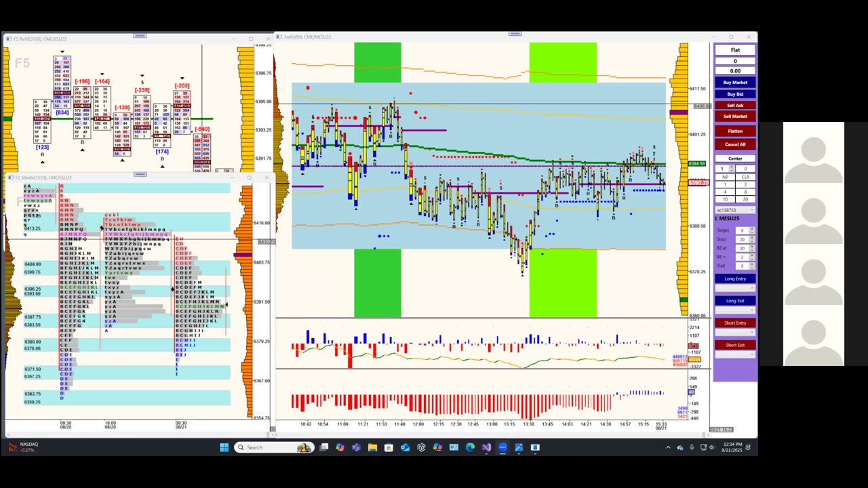Launch Microsoft Teams from taskbar
This screenshot has height=488, width=868.
[356, 447]
